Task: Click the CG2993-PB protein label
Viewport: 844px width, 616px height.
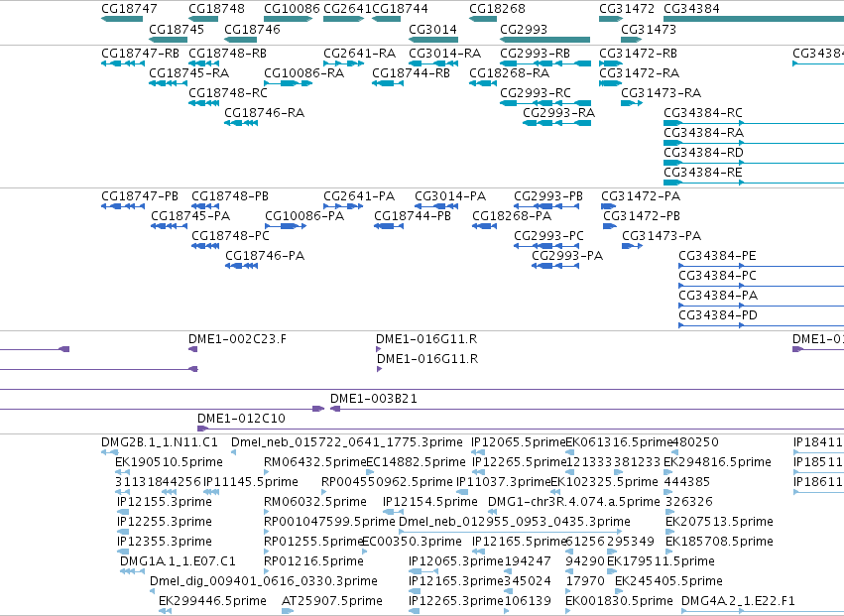Action: coord(548,196)
